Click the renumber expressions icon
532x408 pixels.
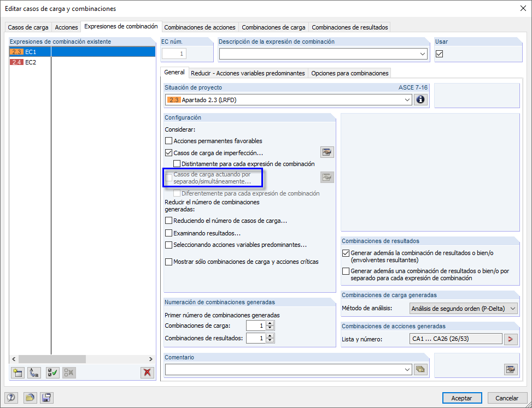pos(34,372)
